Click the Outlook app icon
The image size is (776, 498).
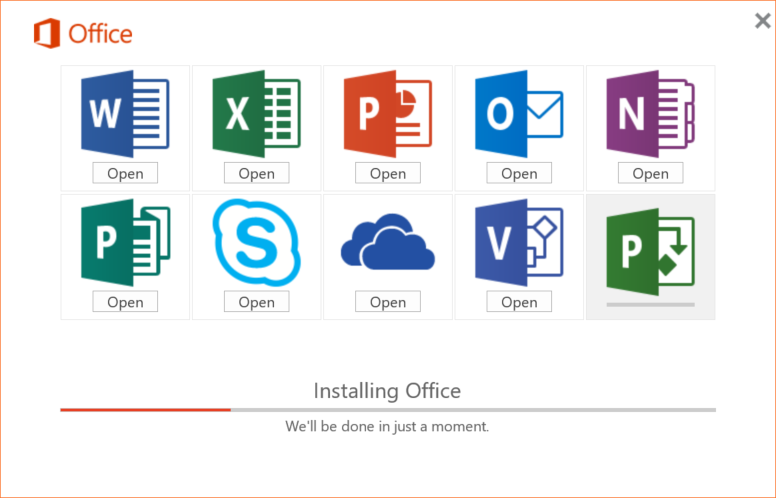point(519,114)
